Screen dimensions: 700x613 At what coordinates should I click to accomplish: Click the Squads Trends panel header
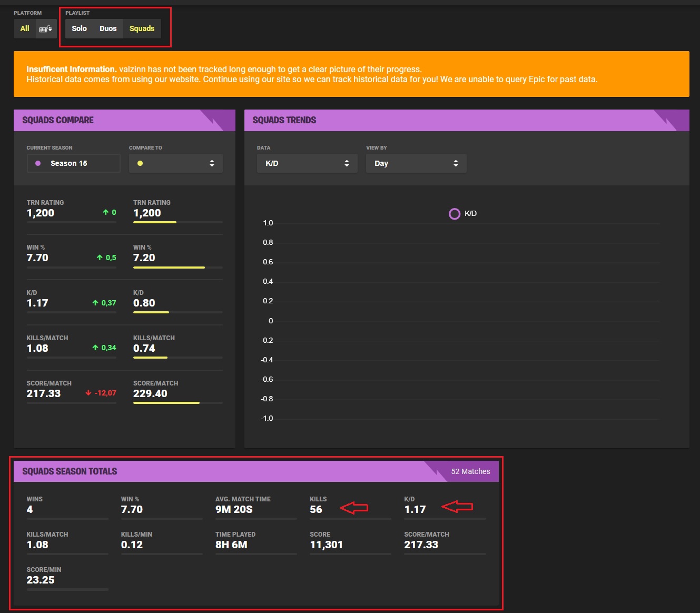tap(467, 120)
